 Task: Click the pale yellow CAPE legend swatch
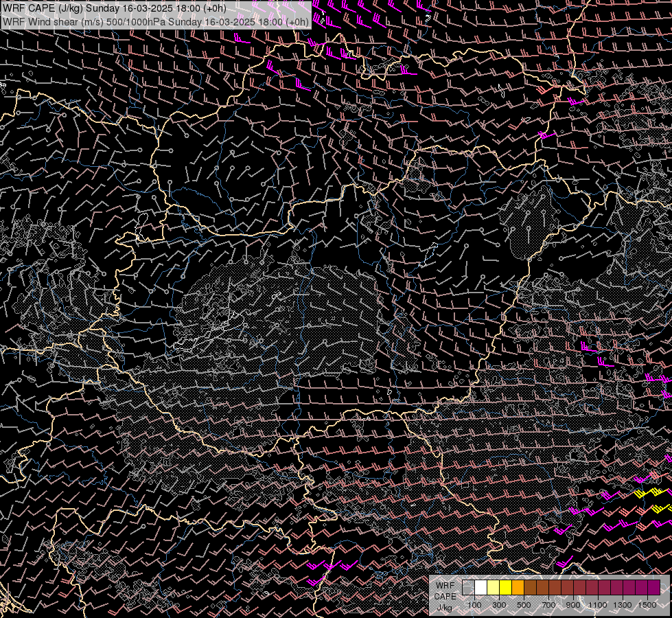[494, 587]
